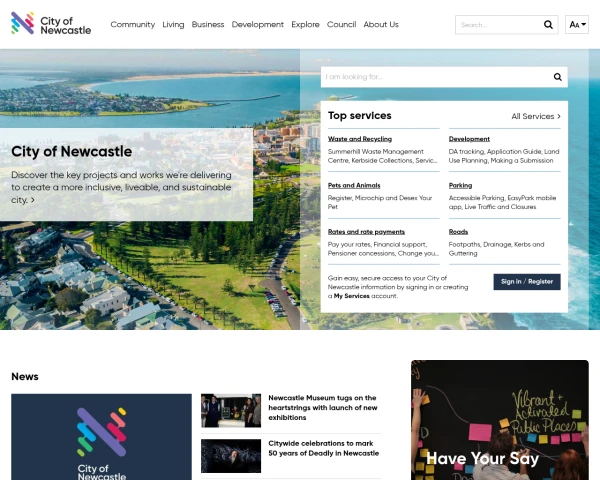This screenshot has width=600, height=480.
Task: Click the City of Newcastle hero heading
Action: pyautogui.click(x=72, y=152)
